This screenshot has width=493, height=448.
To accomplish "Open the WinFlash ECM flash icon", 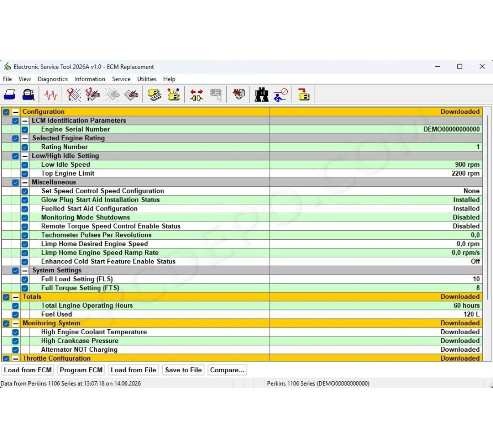I will click(304, 95).
